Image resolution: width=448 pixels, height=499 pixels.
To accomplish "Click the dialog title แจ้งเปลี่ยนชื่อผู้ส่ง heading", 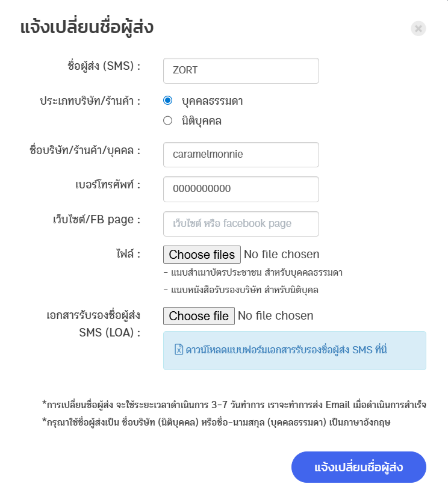I will (87, 28).
